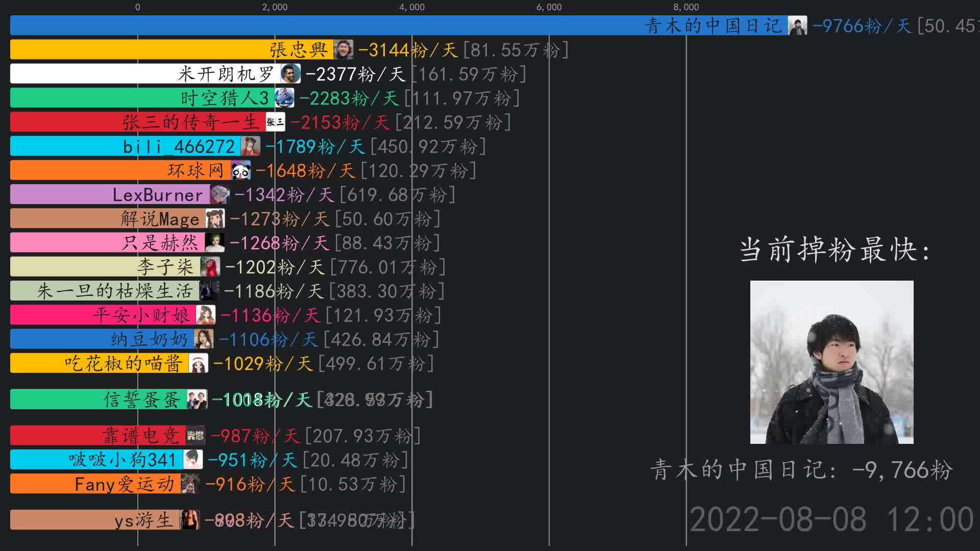The image size is (980, 551).
Task: Click -951粉/天 value for 啵啵小狗341
Action: (x=252, y=460)
